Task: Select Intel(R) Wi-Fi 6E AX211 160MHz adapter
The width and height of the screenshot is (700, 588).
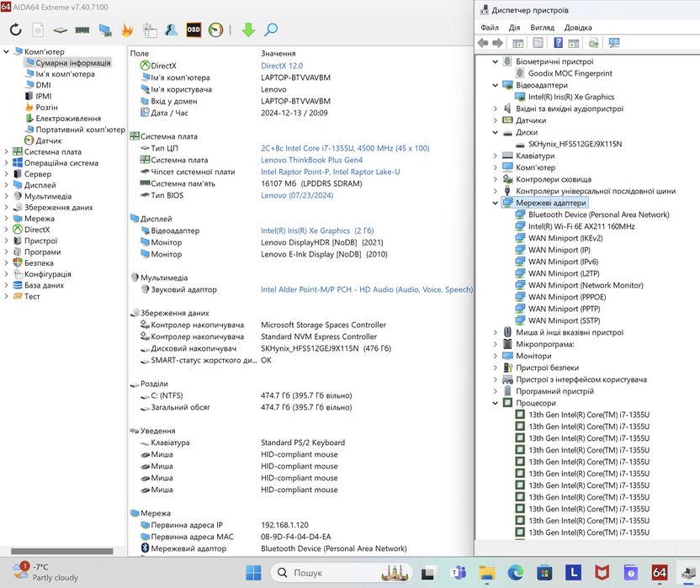Action: click(581, 226)
